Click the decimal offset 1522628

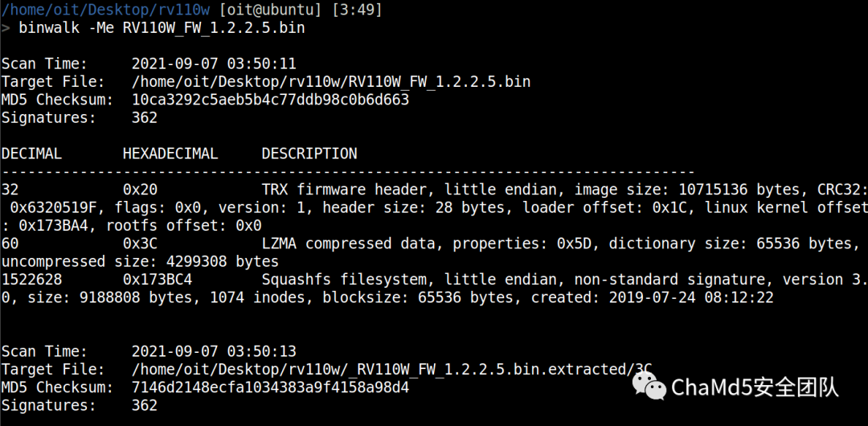point(31,279)
